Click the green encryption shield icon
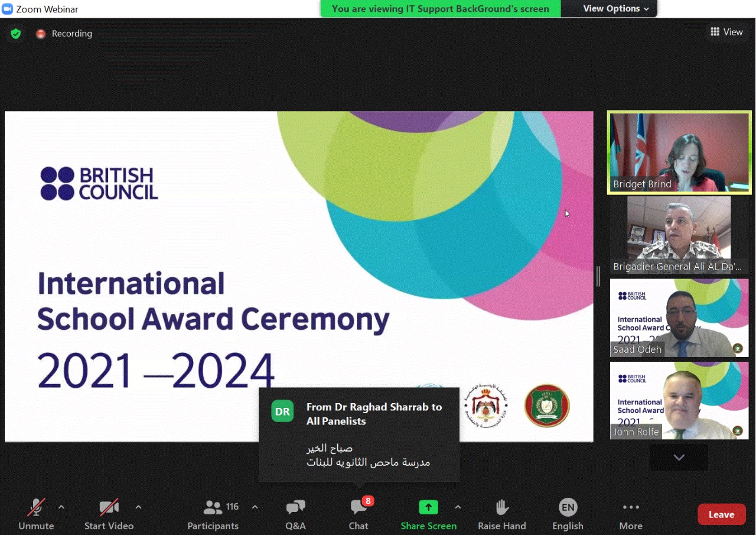Image resolution: width=756 pixels, height=535 pixels. [16, 34]
